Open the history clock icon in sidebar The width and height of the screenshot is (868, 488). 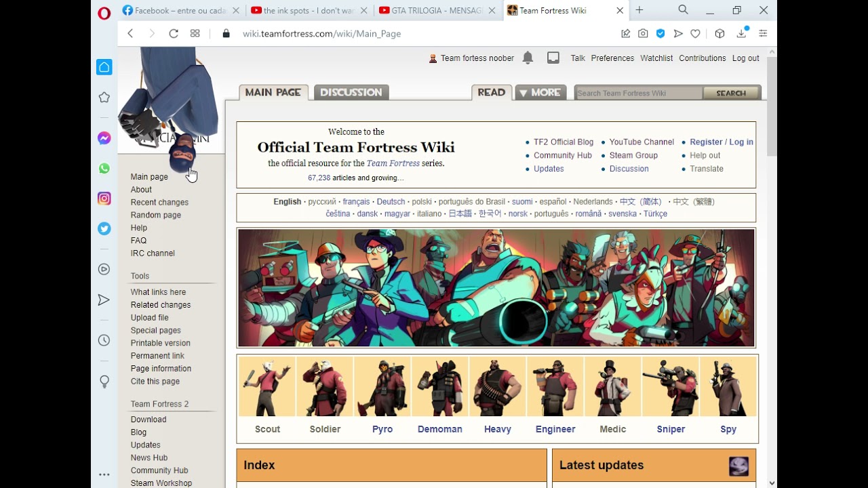tap(104, 340)
